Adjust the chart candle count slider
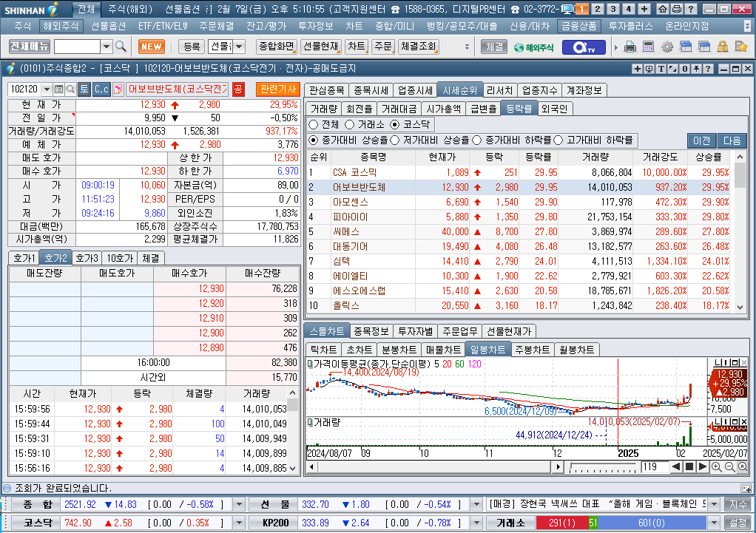Image resolution: width=756 pixels, height=533 pixels. click(x=603, y=466)
